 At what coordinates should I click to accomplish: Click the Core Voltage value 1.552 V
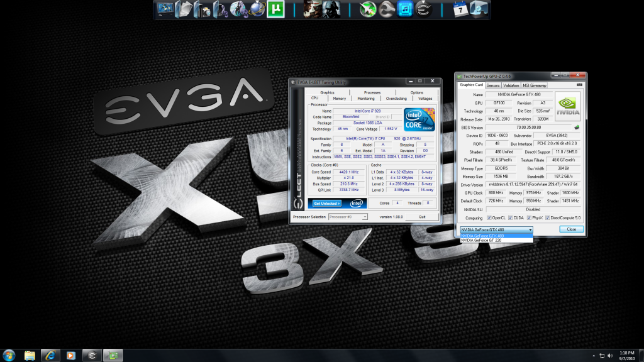(x=391, y=129)
